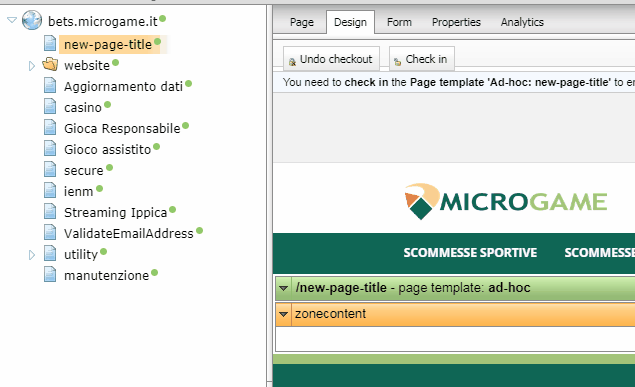This screenshot has height=387, width=635.
Task: Select the utility page in tree
Action: [x=81, y=255]
